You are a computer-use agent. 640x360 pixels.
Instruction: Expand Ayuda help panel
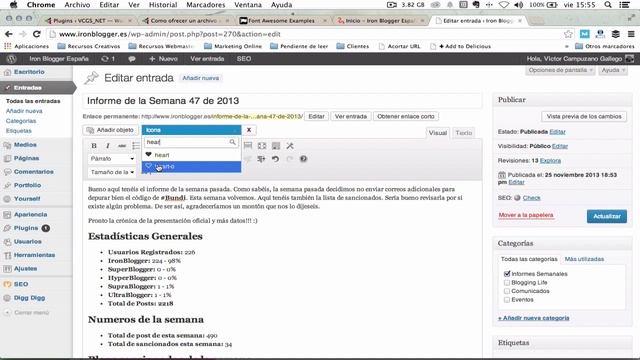click(613, 70)
